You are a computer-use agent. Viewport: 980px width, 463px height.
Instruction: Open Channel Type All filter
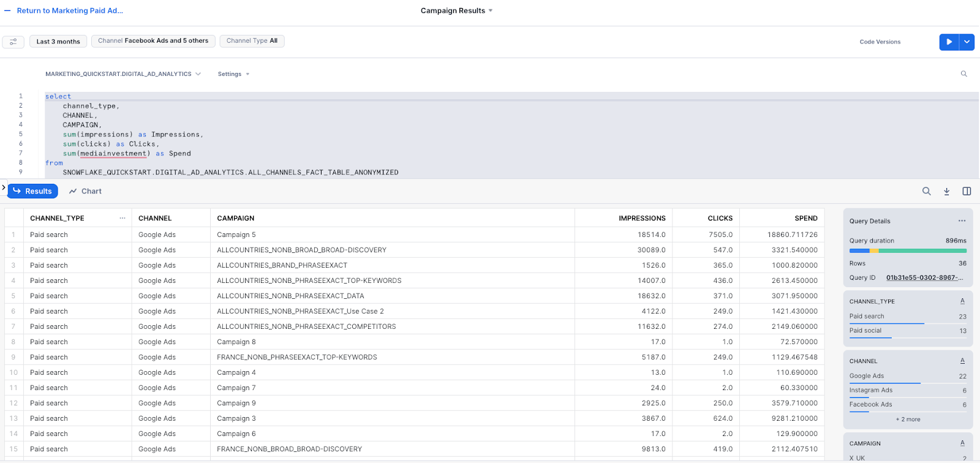(x=252, y=41)
